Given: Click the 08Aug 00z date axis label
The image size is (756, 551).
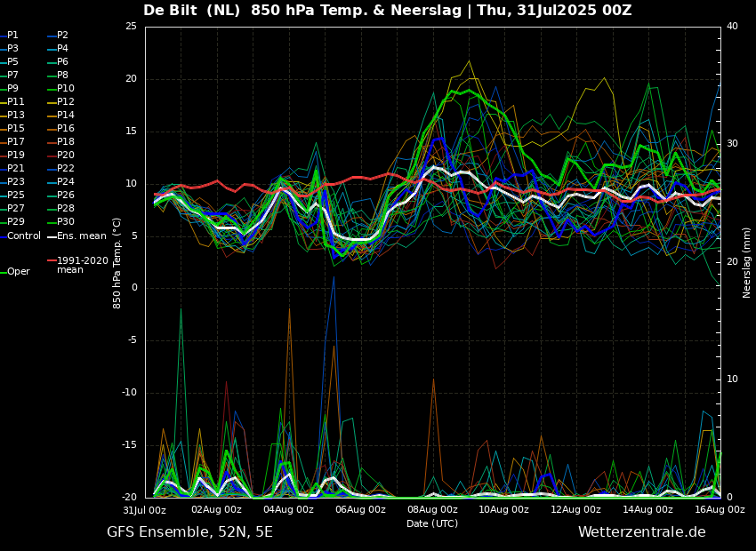Looking at the screenshot, I should (432, 510).
